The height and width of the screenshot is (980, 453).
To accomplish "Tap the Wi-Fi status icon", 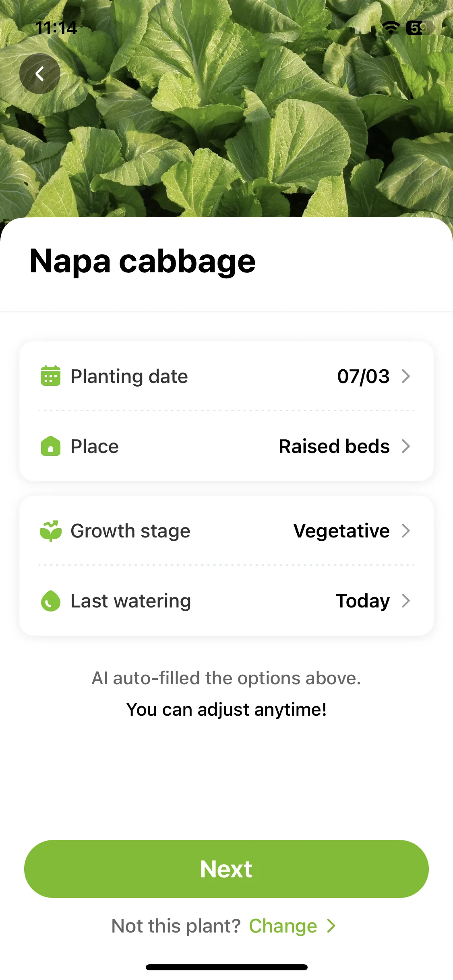I will pos(391,28).
